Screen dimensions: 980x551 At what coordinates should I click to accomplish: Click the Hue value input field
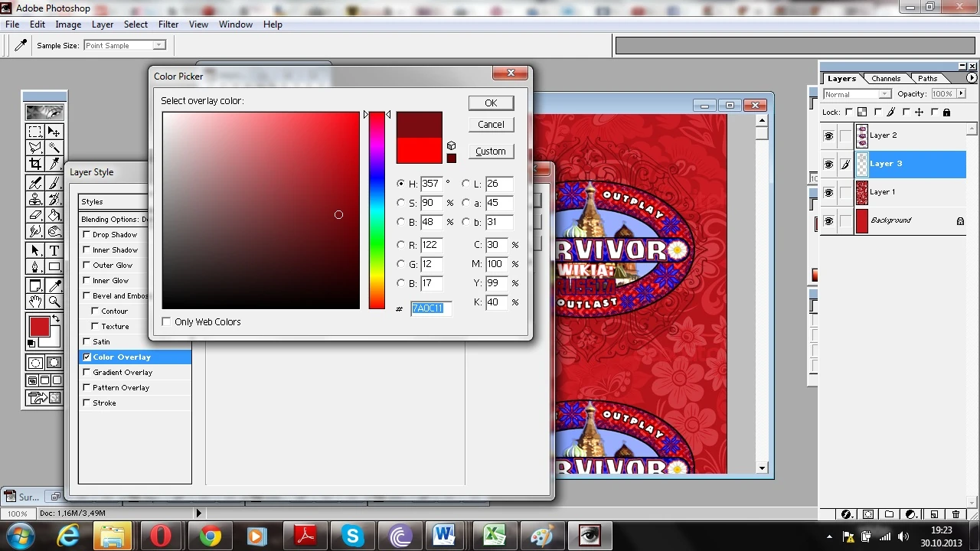pyautogui.click(x=431, y=184)
